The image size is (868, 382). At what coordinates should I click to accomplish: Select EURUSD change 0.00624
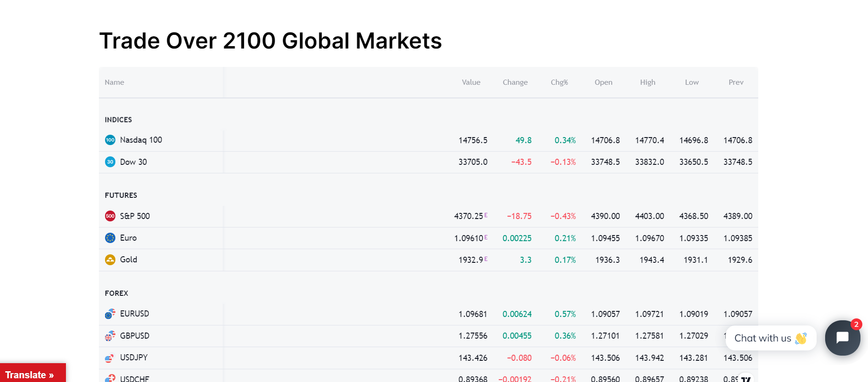(517, 314)
